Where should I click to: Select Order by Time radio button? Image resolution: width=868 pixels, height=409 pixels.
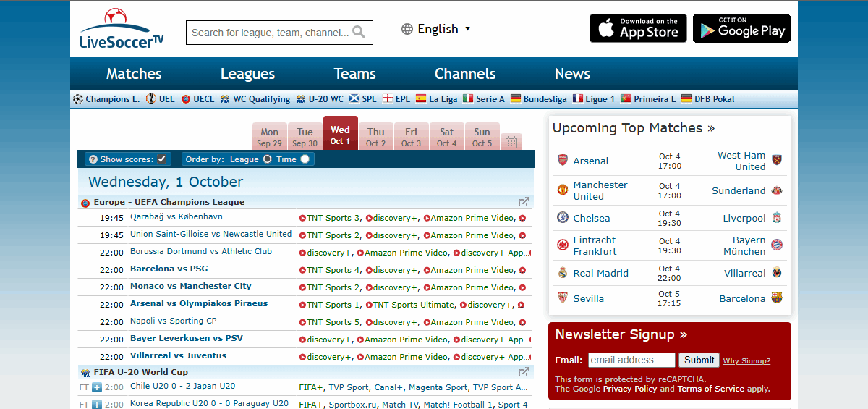click(x=305, y=159)
